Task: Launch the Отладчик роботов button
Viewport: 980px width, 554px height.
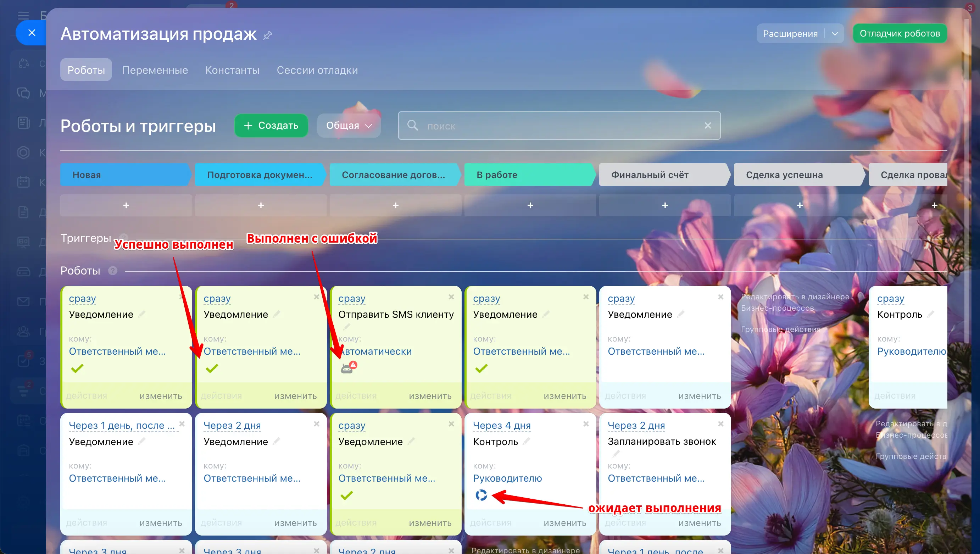Action: coord(900,33)
